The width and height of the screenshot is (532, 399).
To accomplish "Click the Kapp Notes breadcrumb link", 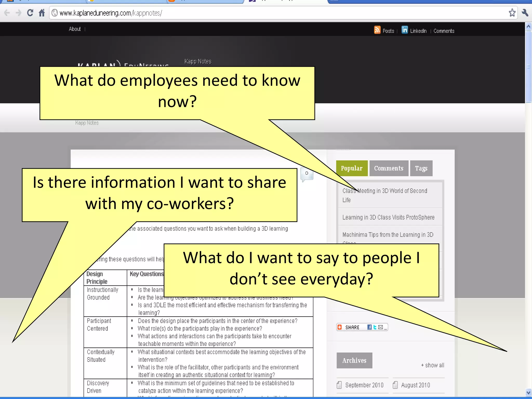I will click(x=87, y=123).
